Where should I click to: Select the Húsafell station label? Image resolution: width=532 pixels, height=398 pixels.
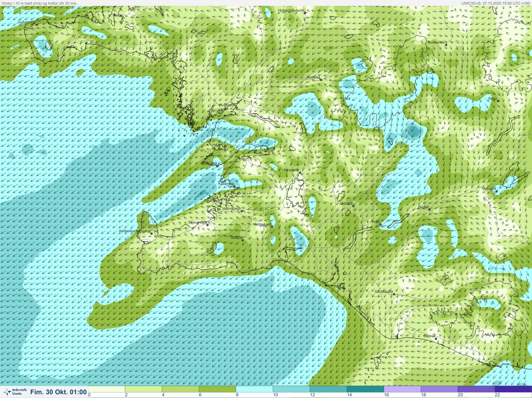click(313, 77)
